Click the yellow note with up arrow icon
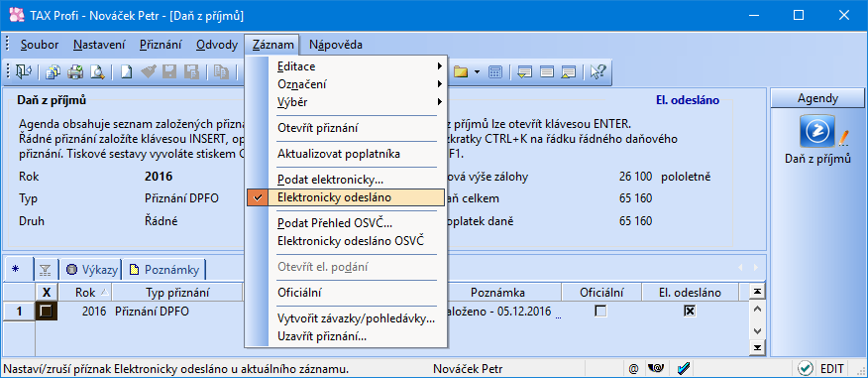Image resolution: width=868 pixels, height=378 pixels. (569, 72)
